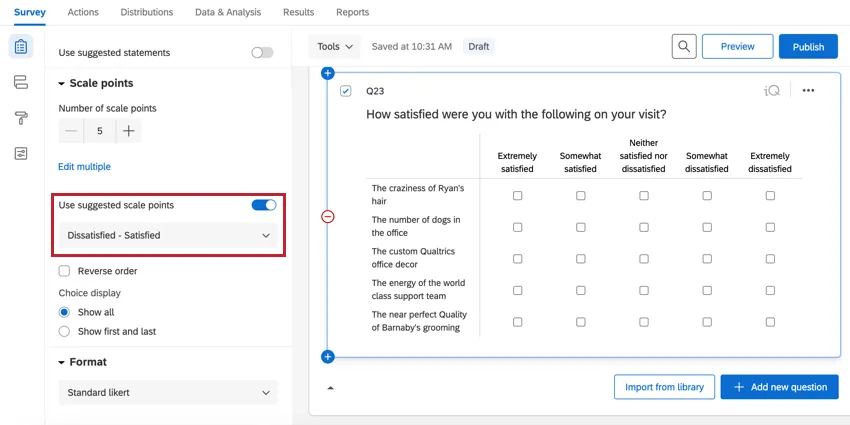This screenshot has height=425, width=850.
Task: Switch to the Distributions tab
Action: coord(146,12)
